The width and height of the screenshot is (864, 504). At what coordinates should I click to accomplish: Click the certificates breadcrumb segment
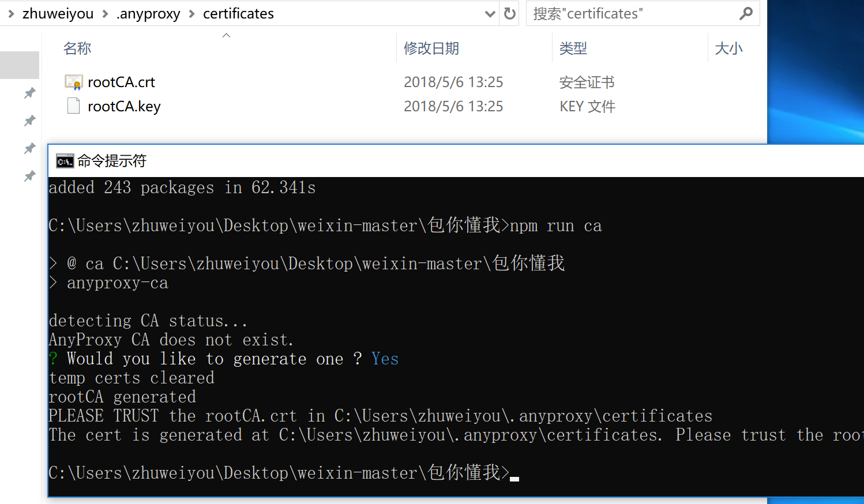[x=238, y=14]
